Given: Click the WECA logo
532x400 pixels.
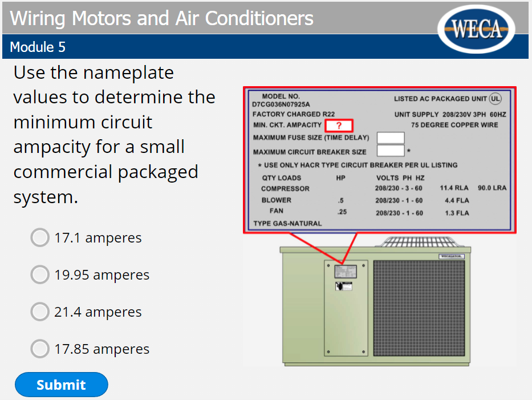Looking at the screenshot, I should tap(479, 29).
